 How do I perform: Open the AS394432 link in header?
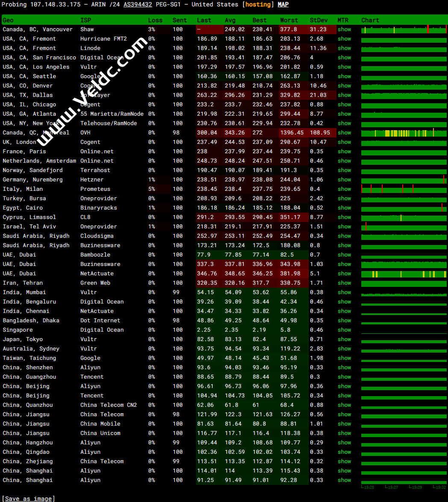pyautogui.click(x=138, y=4)
